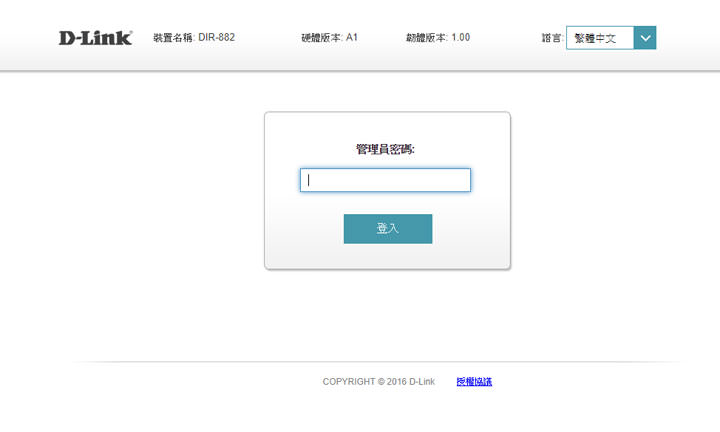
Task: Open the blue license agreement footer link
Action: coord(474,381)
